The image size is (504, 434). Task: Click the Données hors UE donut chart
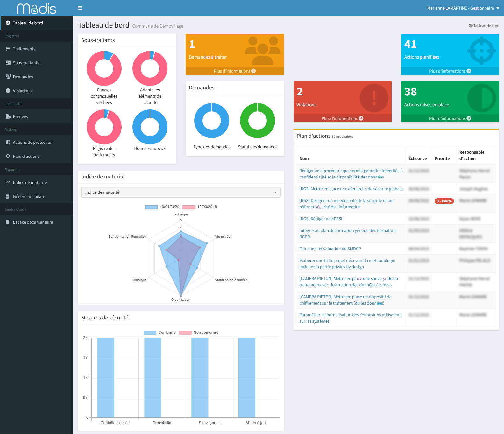pos(150,127)
